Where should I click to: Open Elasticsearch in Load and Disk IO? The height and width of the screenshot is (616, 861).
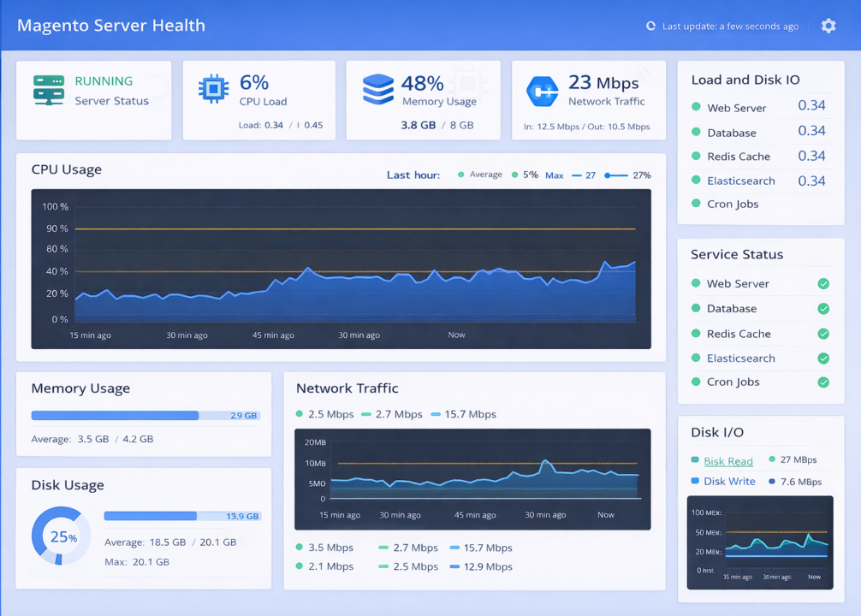tap(740, 181)
